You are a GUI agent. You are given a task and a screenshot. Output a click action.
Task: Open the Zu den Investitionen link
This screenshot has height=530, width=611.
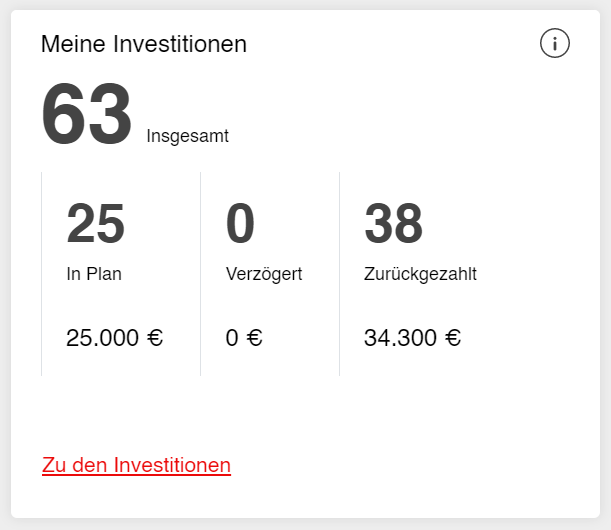click(136, 465)
